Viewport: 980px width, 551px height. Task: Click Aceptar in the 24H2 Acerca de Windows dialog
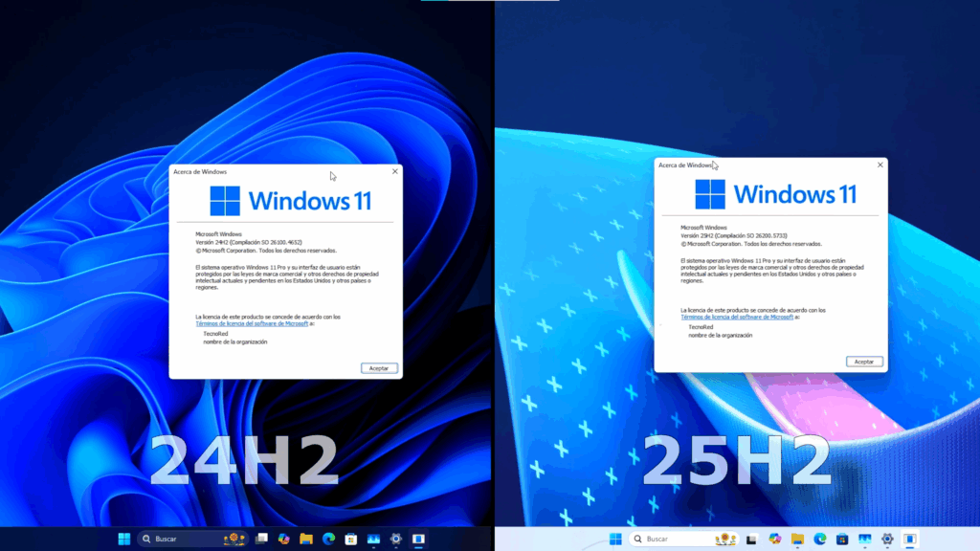tap(379, 368)
